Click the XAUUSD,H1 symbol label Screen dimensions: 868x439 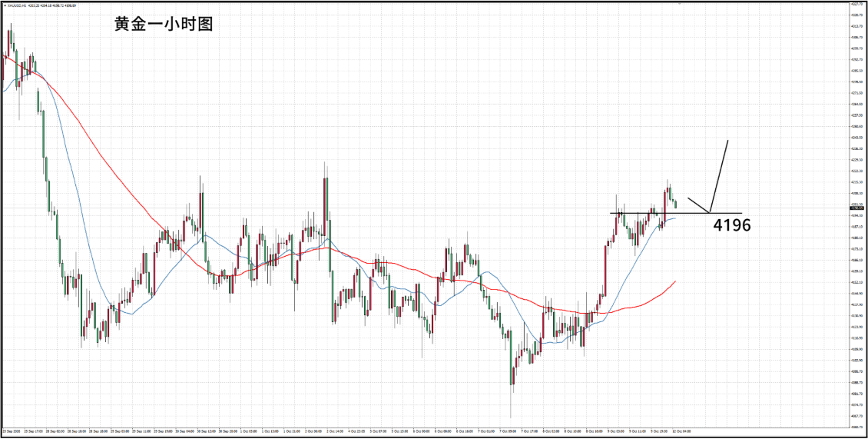coord(17,5)
